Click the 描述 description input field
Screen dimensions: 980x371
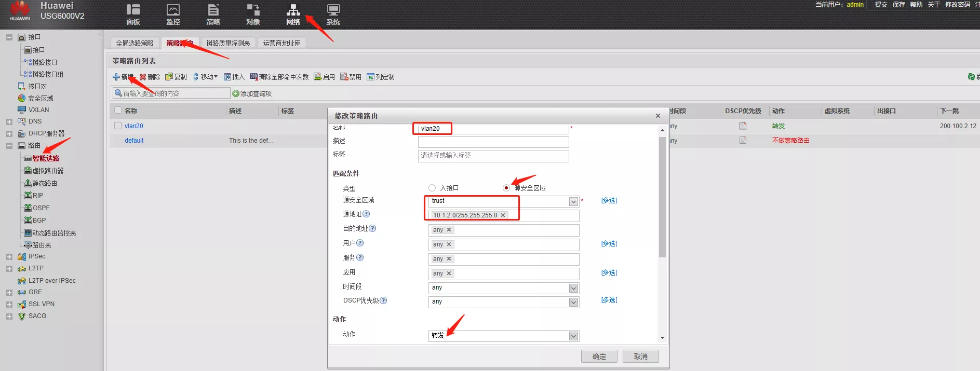(493, 142)
